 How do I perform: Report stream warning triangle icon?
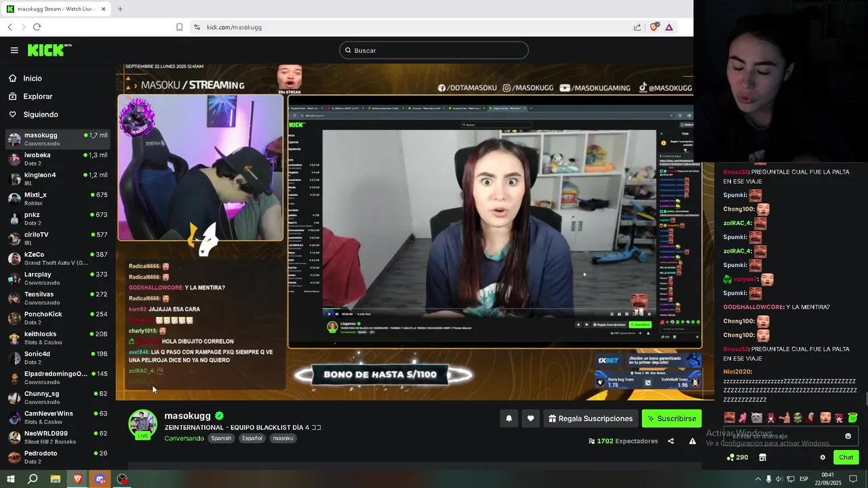[x=692, y=441]
